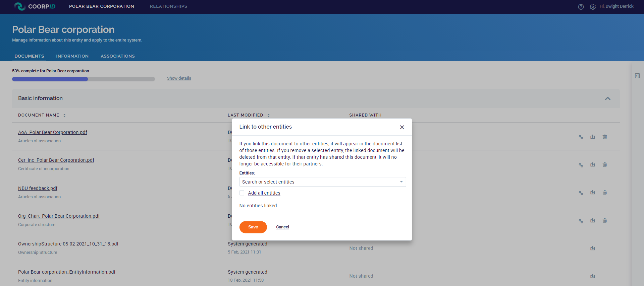Screen dimensions: 644x286
Task: Switch to the Information tab
Action: pos(72,56)
